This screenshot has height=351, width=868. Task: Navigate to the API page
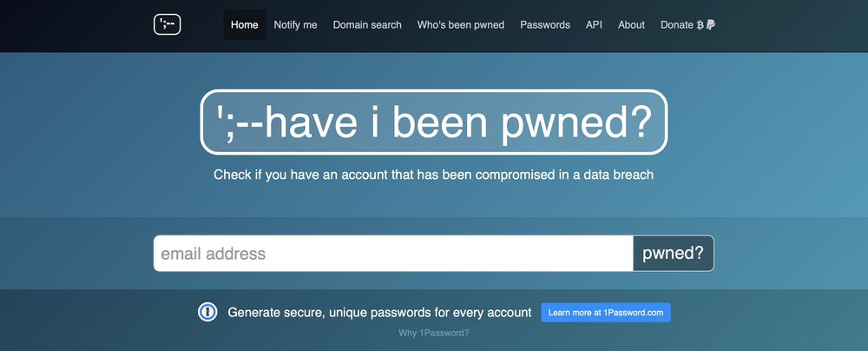(x=594, y=25)
